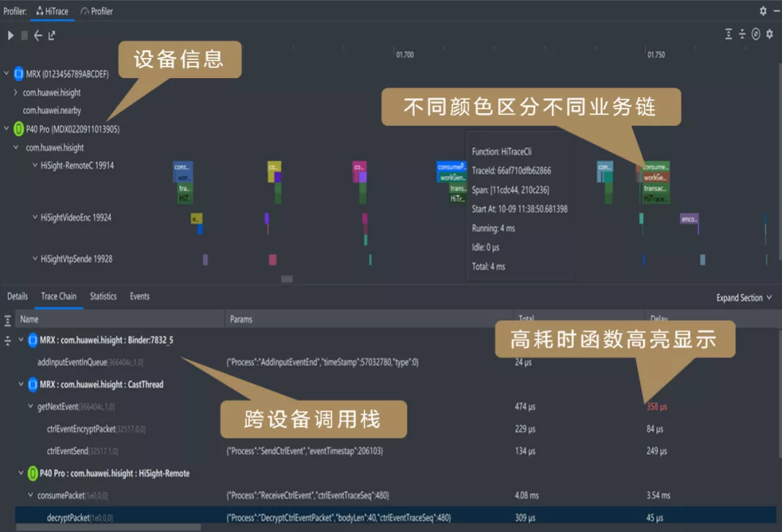Click the purple enco... block in HiSightVideoEnc
Viewport: 782px width, 532px height.
click(x=689, y=219)
